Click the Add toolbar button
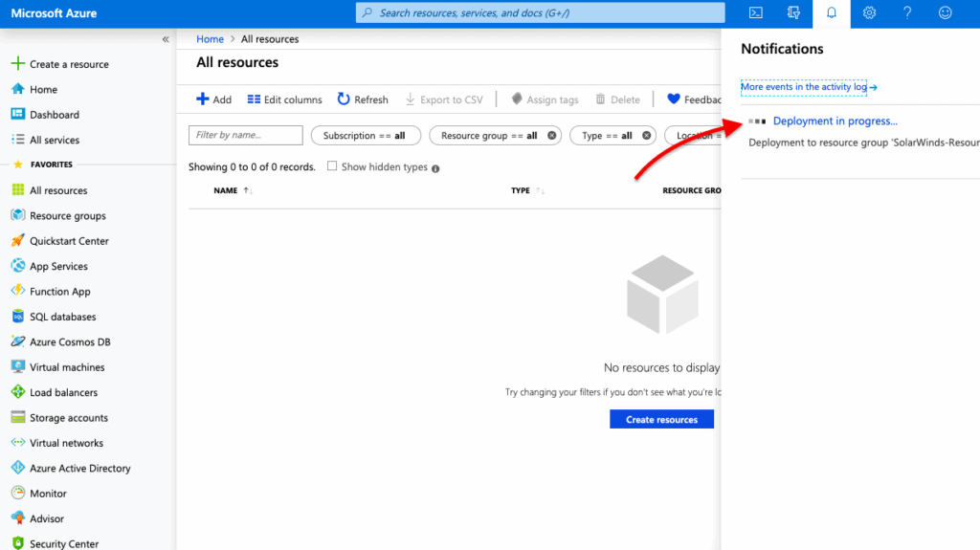Image resolution: width=980 pixels, height=550 pixels. tap(213, 99)
